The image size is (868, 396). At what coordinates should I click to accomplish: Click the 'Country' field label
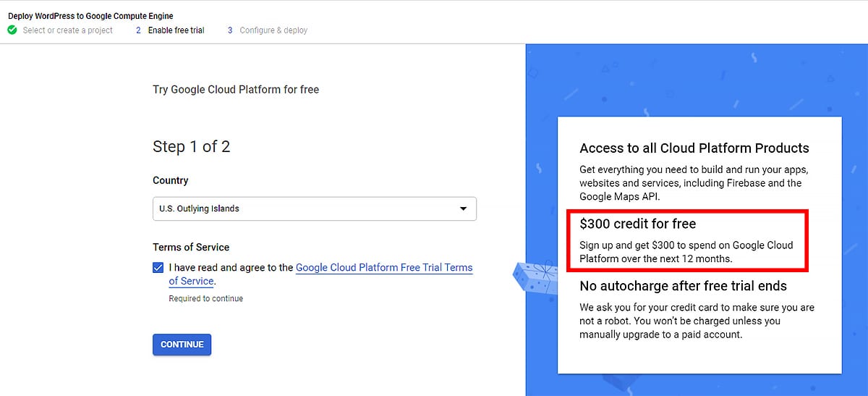(x=171, y=180)
